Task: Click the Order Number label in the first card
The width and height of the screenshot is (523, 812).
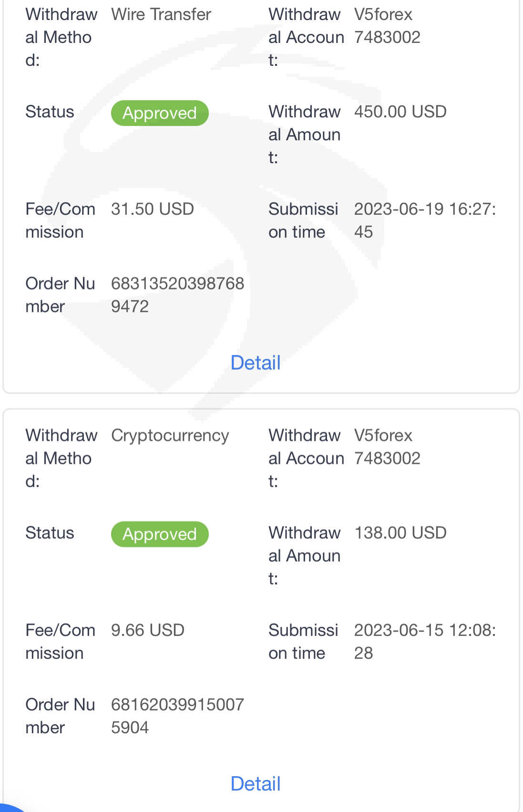Action: click(x=60, y=295)
